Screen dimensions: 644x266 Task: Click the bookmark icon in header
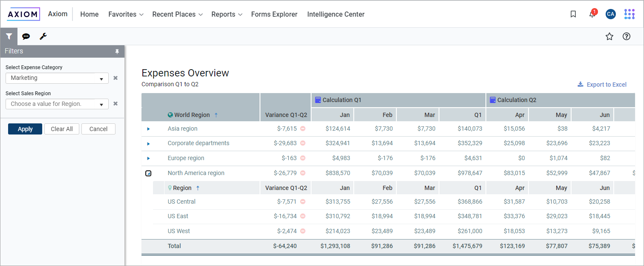573,14
